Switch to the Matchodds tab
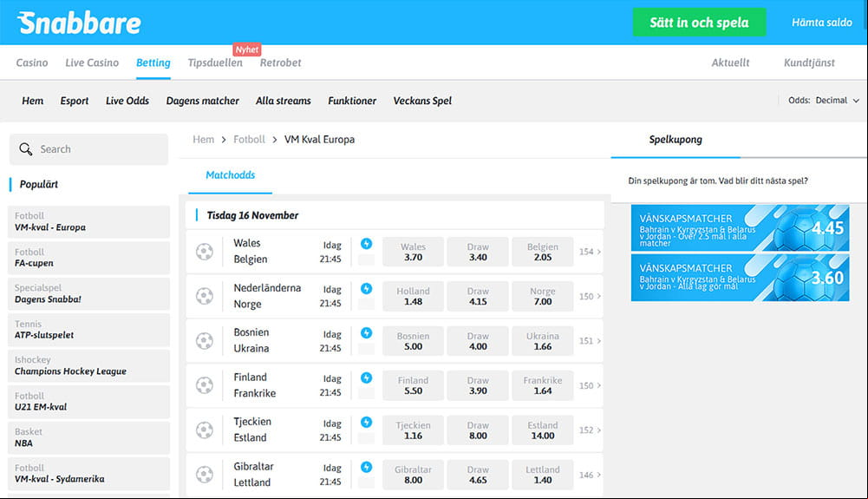868x499 pixels. click(x=231, y=175)
